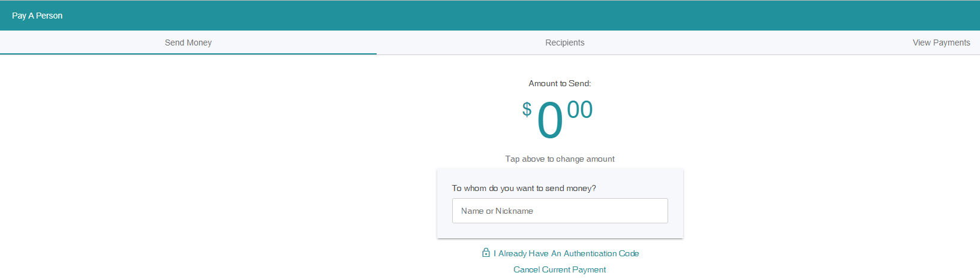This screenshot has width=980, height=279.
Task: Click the Pay A Person header title
Action: [x=37, y=16]
